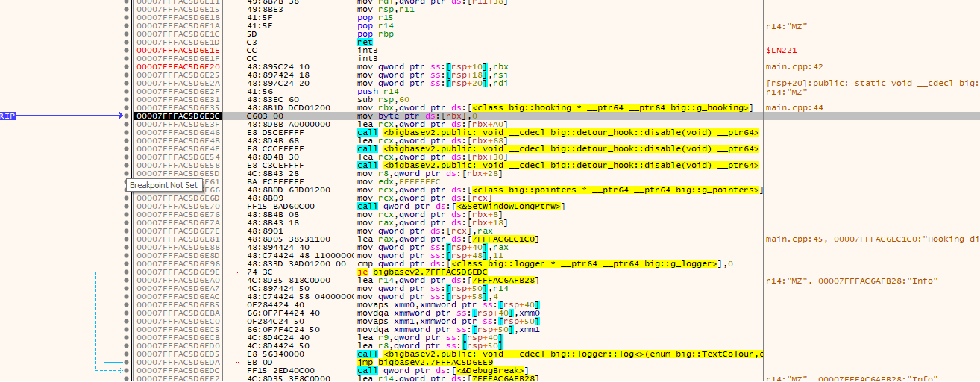Select mov rcx instruction loading big::g_pointers

[x=559, y=190]
